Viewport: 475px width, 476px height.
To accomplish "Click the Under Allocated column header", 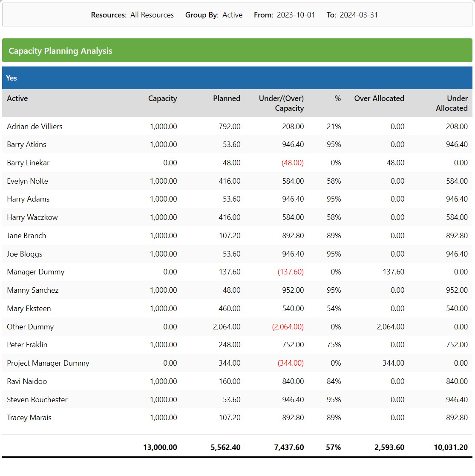I will tap(452, 103).
